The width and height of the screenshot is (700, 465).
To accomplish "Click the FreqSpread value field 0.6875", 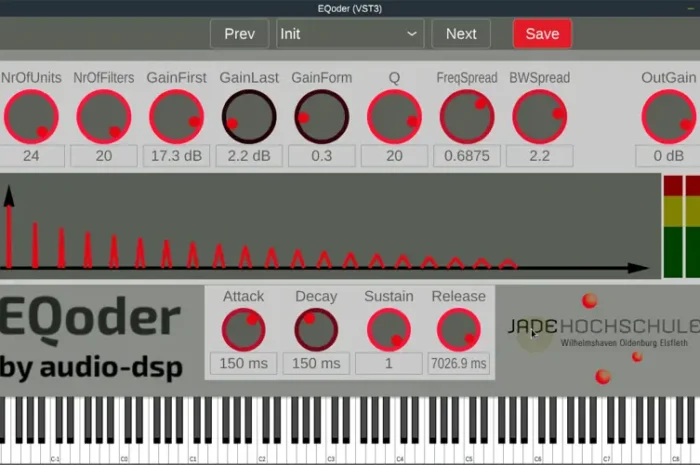I will (x=467, y=156).
